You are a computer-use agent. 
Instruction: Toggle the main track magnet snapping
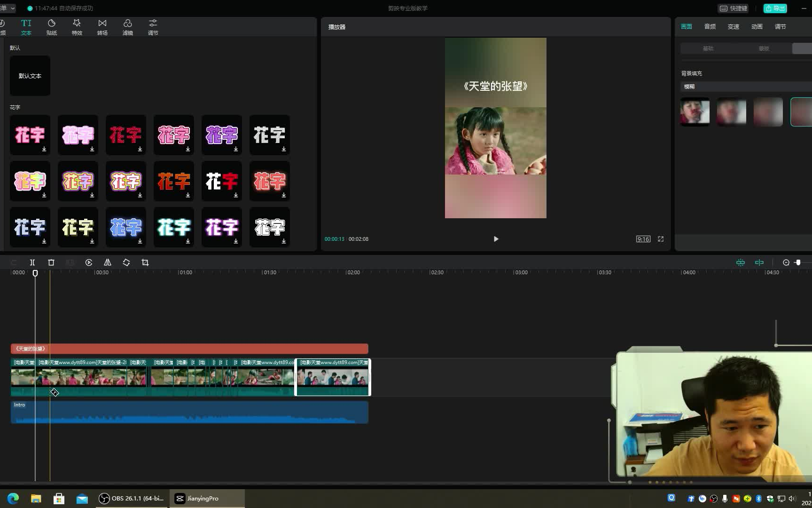[x=741, y=262]
